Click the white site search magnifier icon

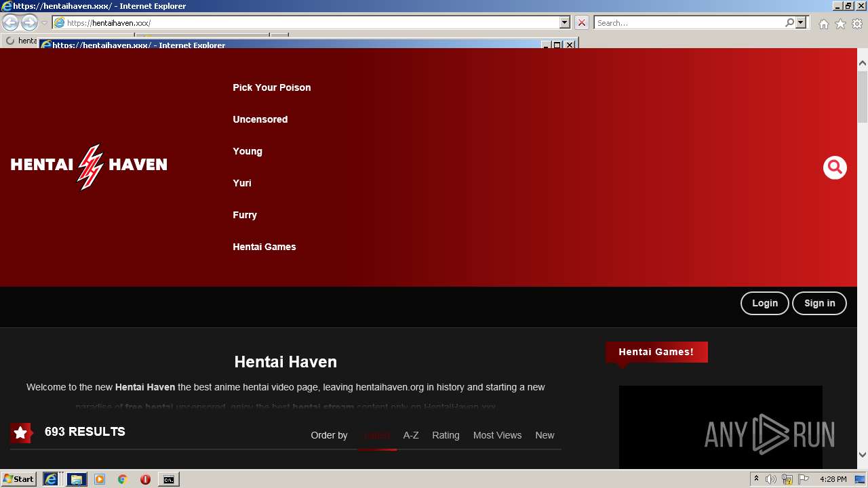pos(835,167)
